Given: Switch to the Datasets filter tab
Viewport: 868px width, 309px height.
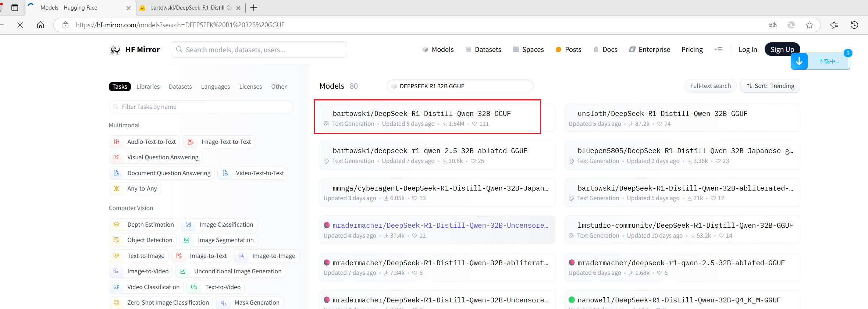Looking at the screenshot, I should pyautogui.click(x=180, y=86).
